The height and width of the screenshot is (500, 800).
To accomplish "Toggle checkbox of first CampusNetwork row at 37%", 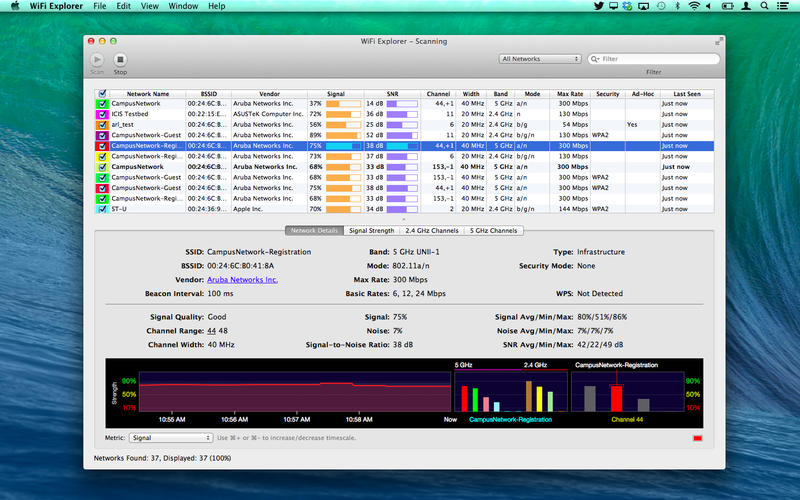I will (x=102, y=104).
